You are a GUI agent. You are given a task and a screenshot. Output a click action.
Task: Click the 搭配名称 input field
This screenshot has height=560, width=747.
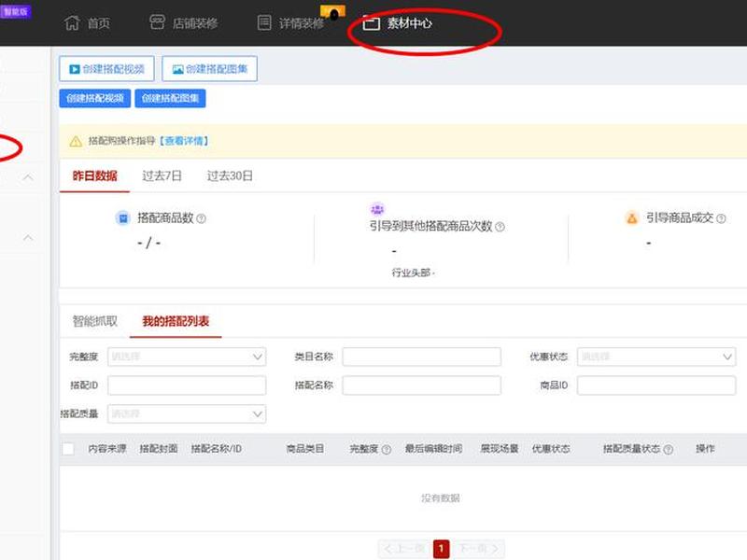(422, 385)
